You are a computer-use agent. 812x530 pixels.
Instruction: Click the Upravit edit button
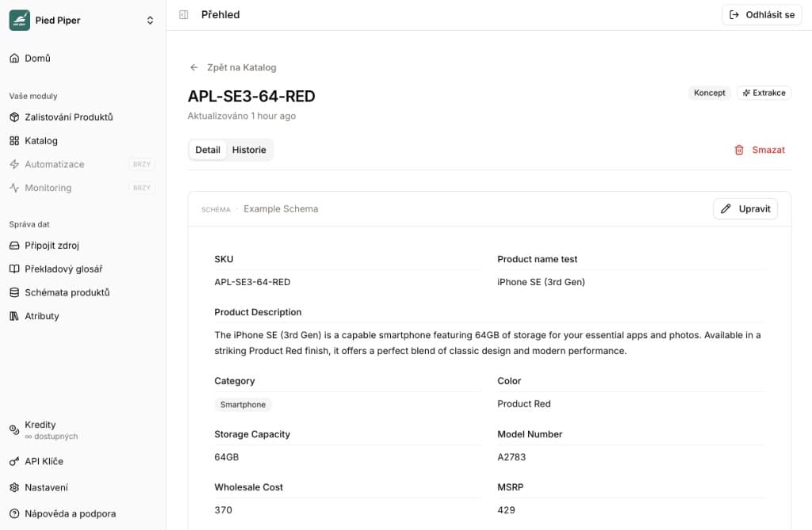(x=745, y=208)
